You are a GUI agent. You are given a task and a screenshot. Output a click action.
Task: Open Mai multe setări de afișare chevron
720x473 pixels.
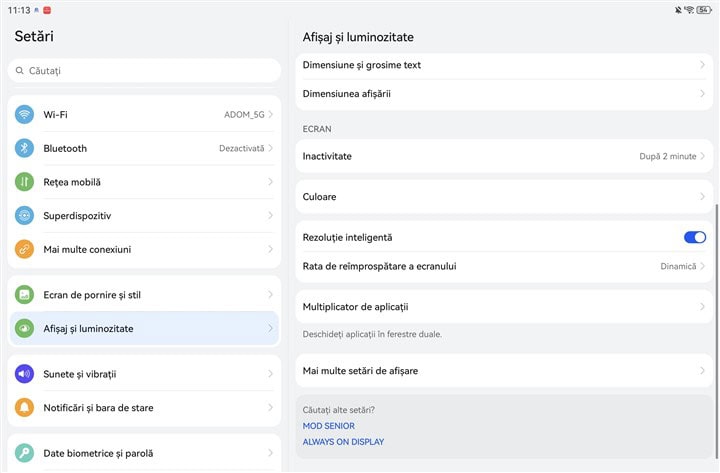702,371
